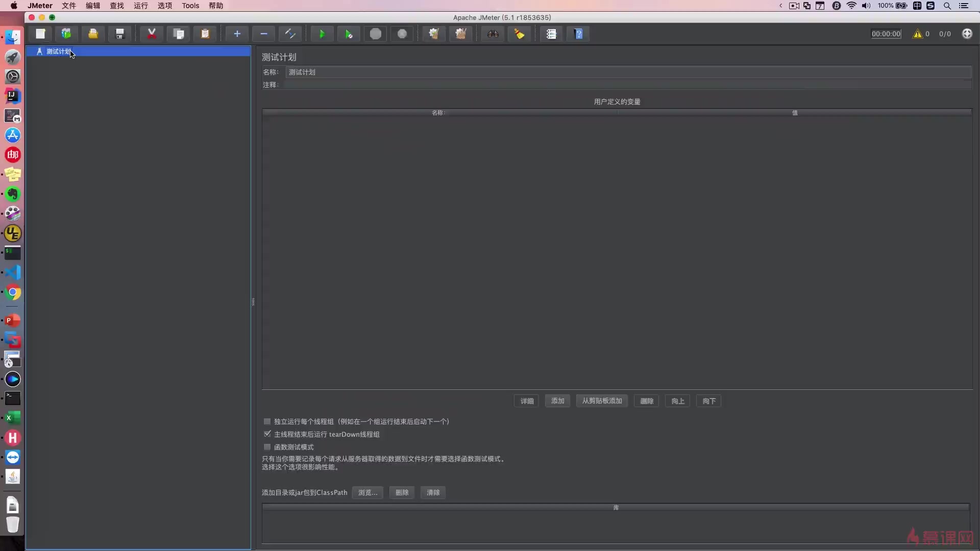Click the 向下 move-down button
980x551 pixels.
[x=709, y=401]
